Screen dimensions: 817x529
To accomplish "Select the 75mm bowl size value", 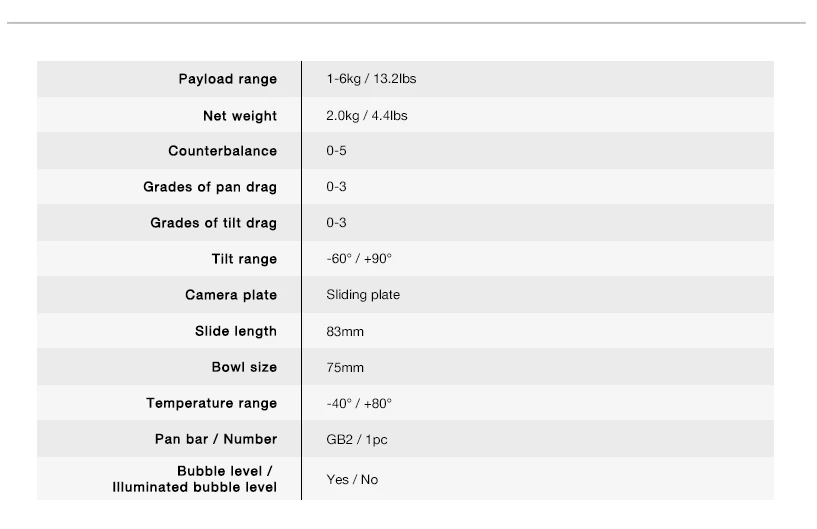I will point(344,367).
